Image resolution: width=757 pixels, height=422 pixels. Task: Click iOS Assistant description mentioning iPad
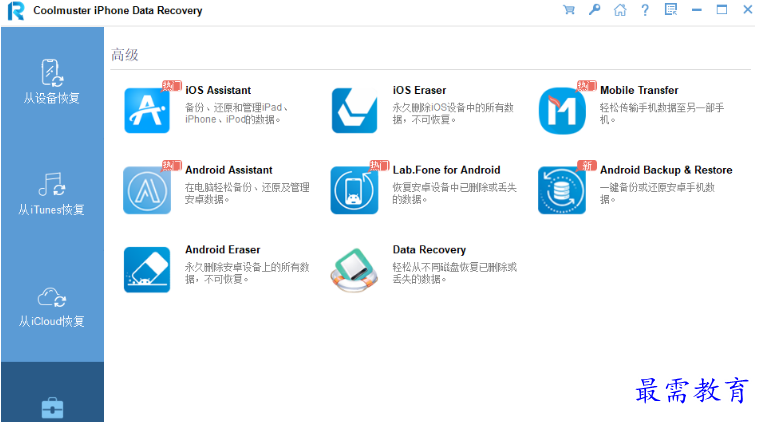coord(237,113)
